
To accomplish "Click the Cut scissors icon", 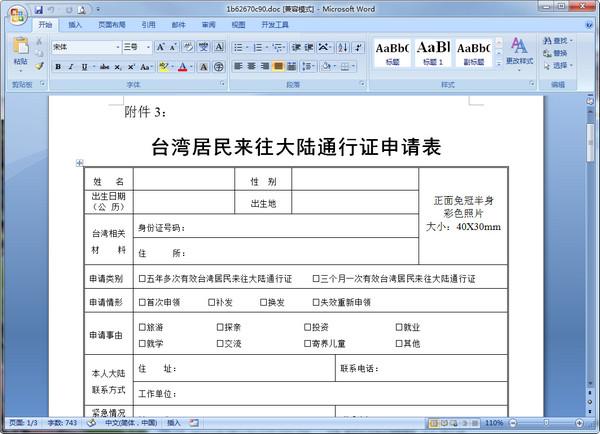I will point(39,41).
